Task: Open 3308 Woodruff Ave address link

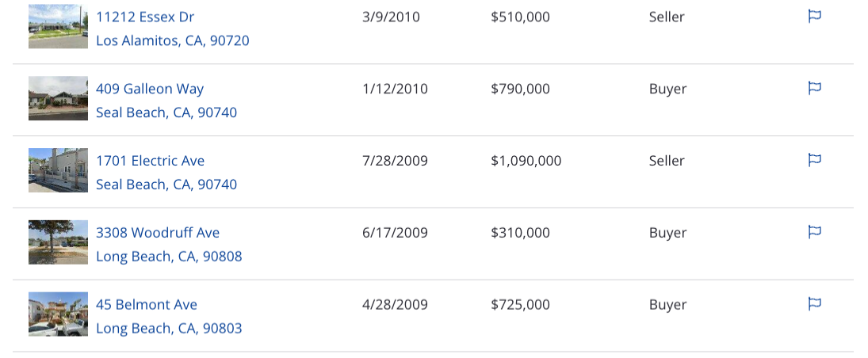Action: (x=158, y=233)
